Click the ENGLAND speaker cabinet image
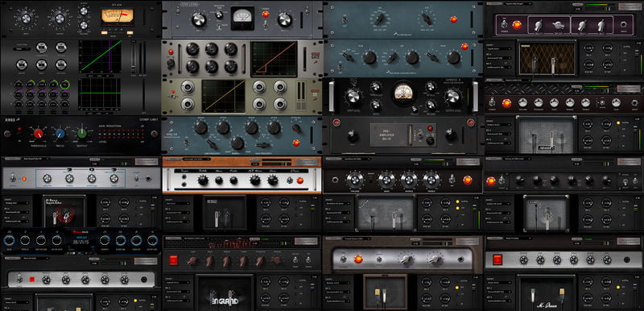This screenshot has height=311, width=644. tap(225, 292)
